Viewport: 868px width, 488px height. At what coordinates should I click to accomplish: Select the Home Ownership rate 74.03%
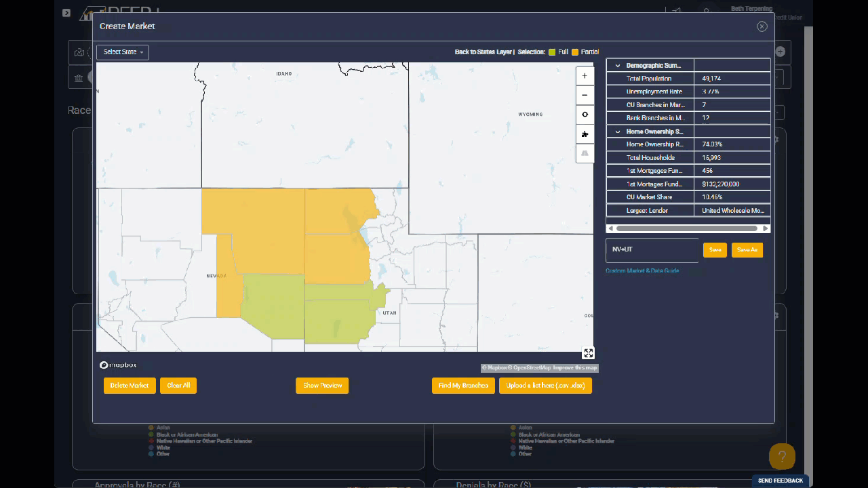click(x=712, y=144)
